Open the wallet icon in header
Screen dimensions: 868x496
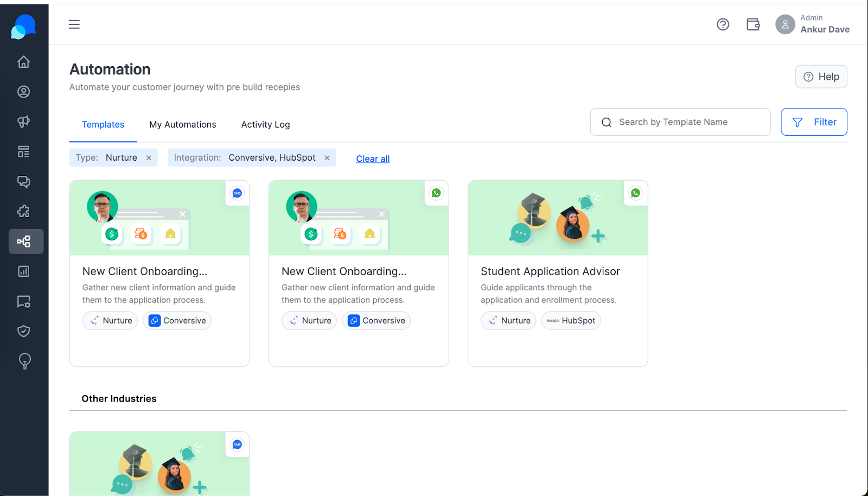753,24
